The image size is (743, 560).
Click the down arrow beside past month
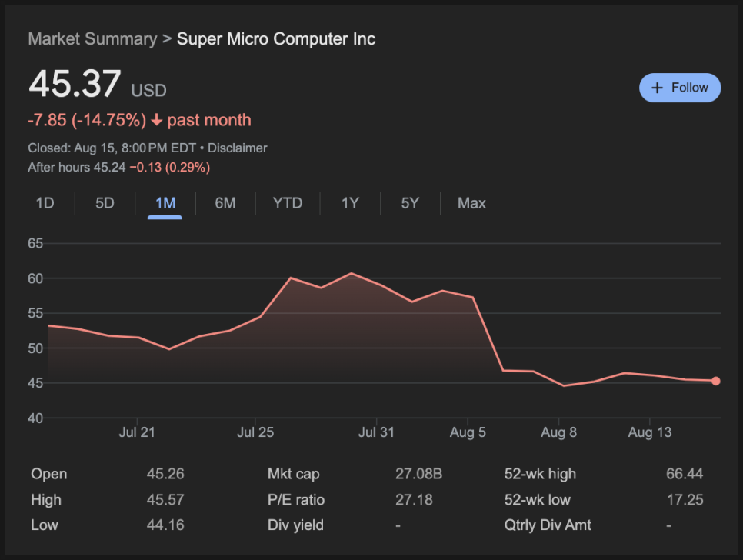(156, 120)
